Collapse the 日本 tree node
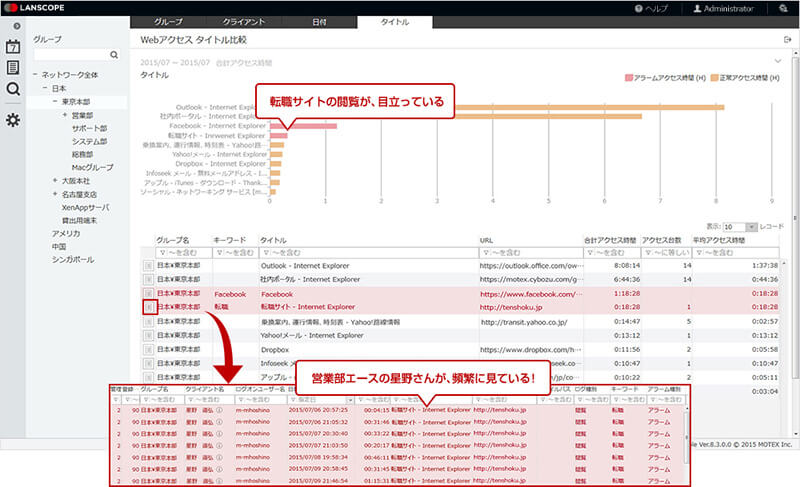Viewport: 800px width, 487px height. (45, 88)
